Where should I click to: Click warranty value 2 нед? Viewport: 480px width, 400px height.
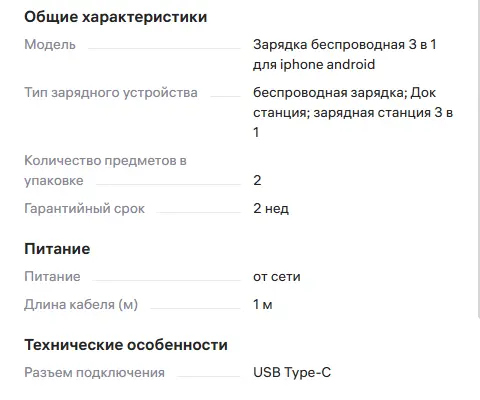271,209
